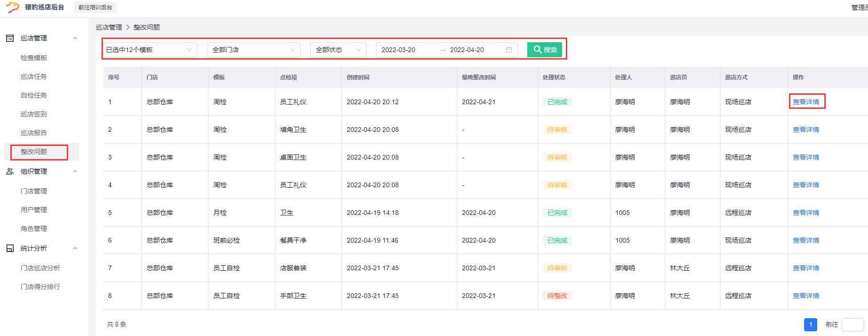This screenshot has height=336, width=868.
Task: Go to 巡店报告 in the sidebar
Action: click(x=34, y=133)
